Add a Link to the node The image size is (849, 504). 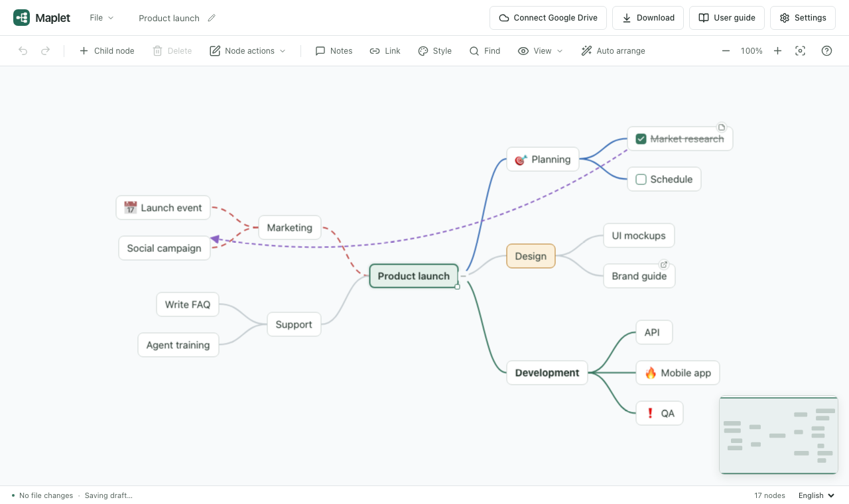[x=385, y=51]
